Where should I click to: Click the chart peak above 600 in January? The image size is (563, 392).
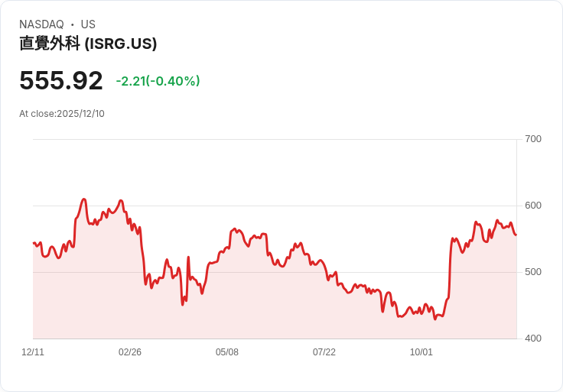click(x=83, y=199)
